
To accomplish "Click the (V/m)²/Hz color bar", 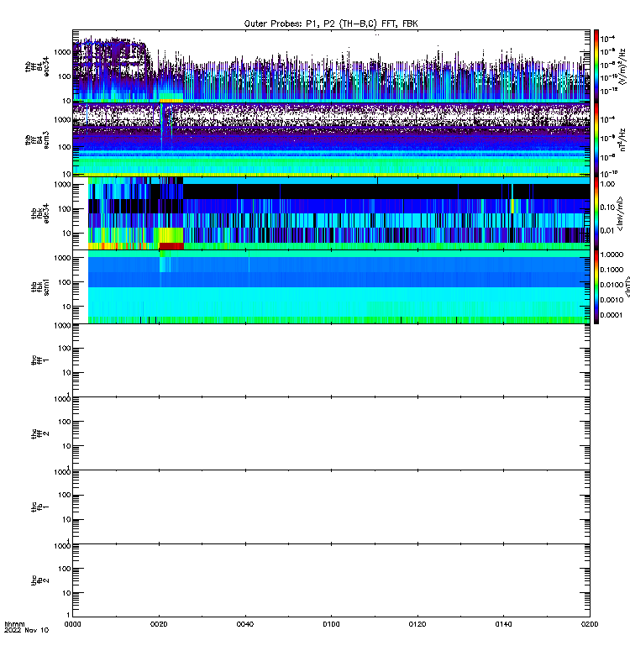I will tap(596, 66).
